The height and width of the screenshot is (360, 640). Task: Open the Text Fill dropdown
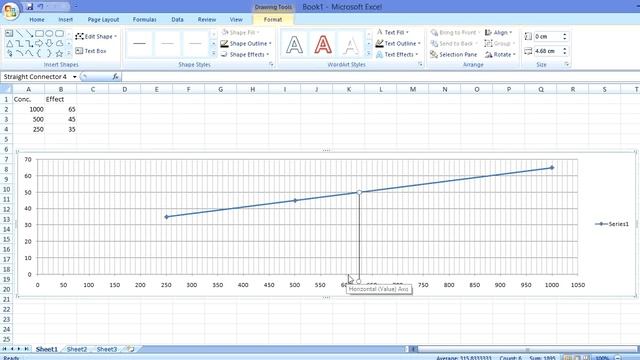coord(392,32)
